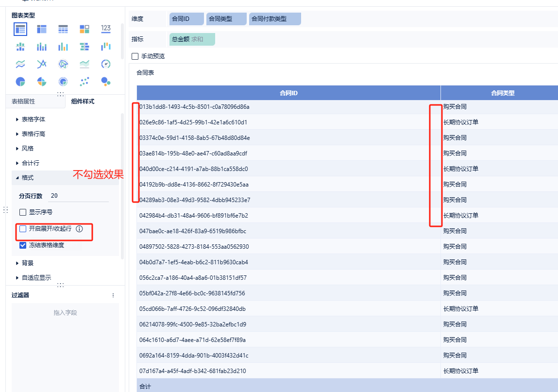Pick the 123 indicator card chart
This screenshot has height=392, width=558.
point(106,29)
